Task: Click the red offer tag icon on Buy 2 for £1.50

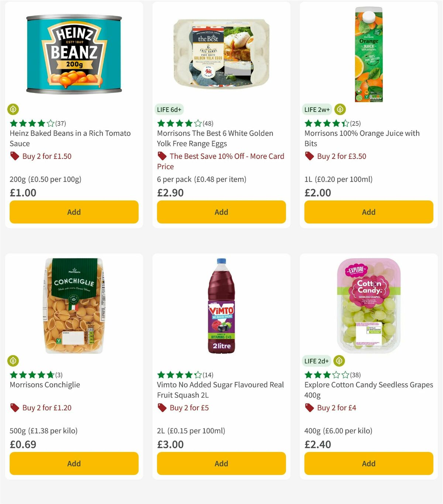Action: point(14,156)
